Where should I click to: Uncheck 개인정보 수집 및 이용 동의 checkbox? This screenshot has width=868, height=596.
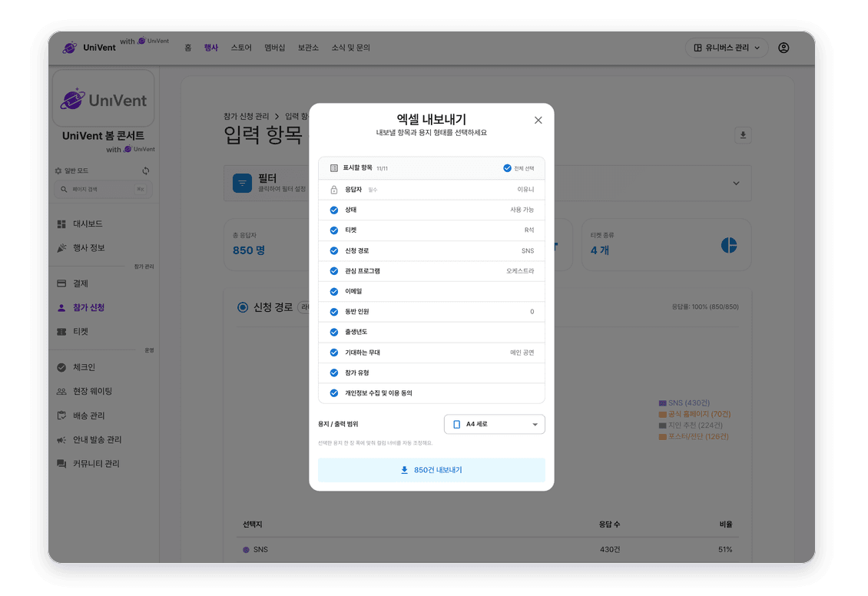334,393
